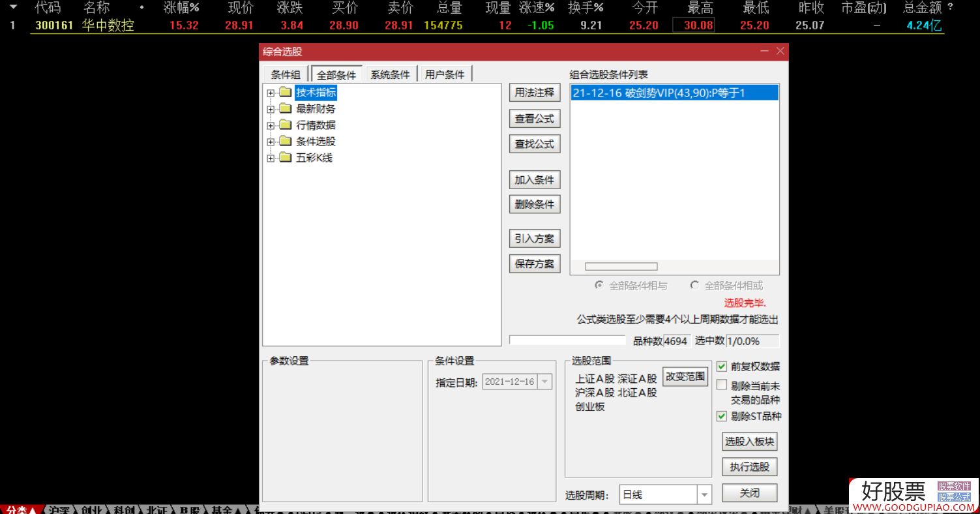The image size is (980, 514).
Task: Click the 总金额 value 4.24亿
Action: pyautogui.click(x=925, y=25)
